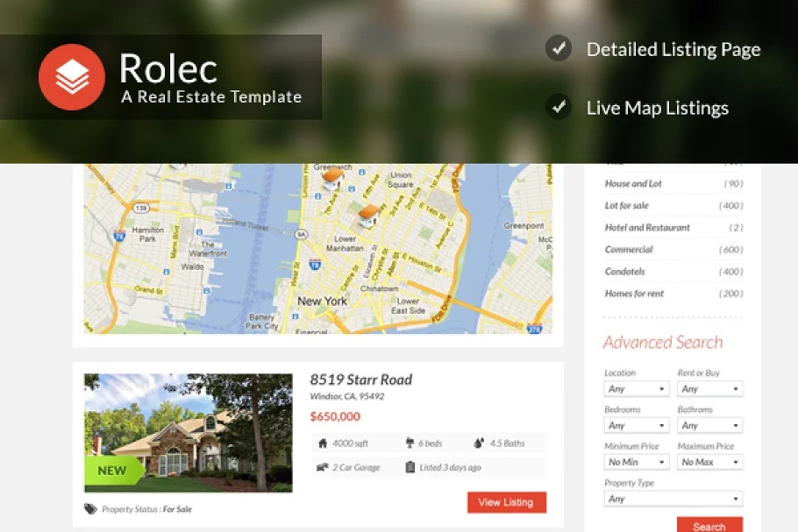Click the car garage icon
This screenshot has width=798, height=532.
point(323,467)
